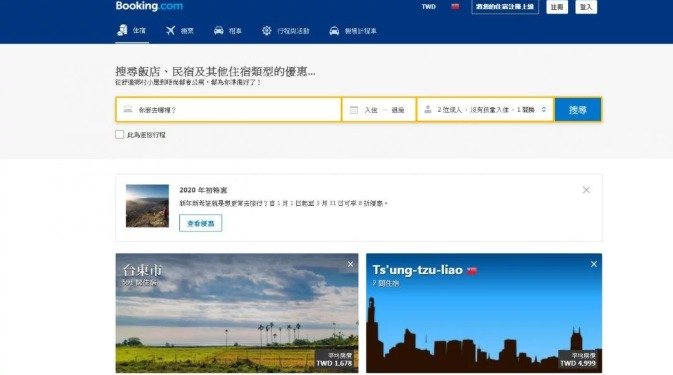Open the Ts'ung-tzu-liao destination card
Viewport: 673px width, 375px height.
(x=484, y=313)
